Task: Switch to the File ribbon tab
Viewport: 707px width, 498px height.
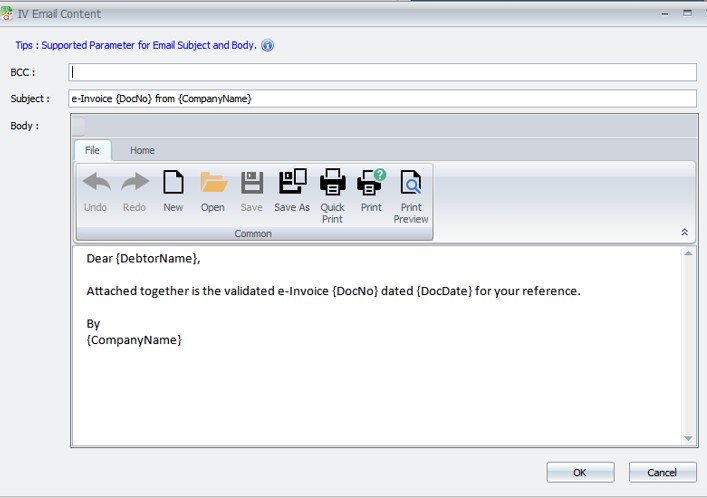Action: 92,150
